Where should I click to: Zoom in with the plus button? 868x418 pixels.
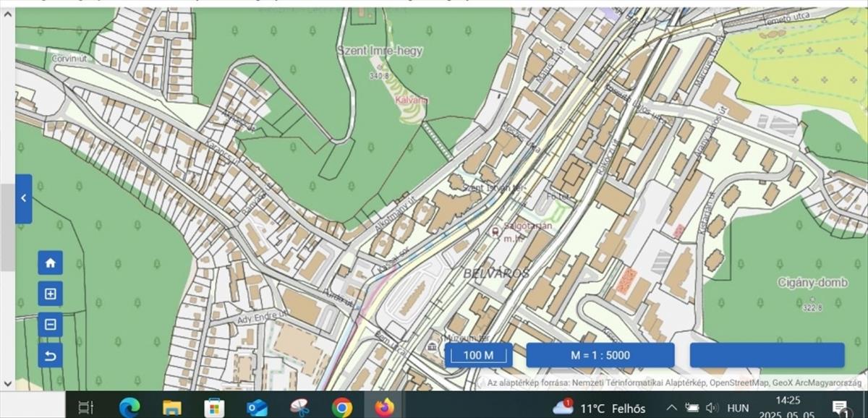(x=50, y=294)
